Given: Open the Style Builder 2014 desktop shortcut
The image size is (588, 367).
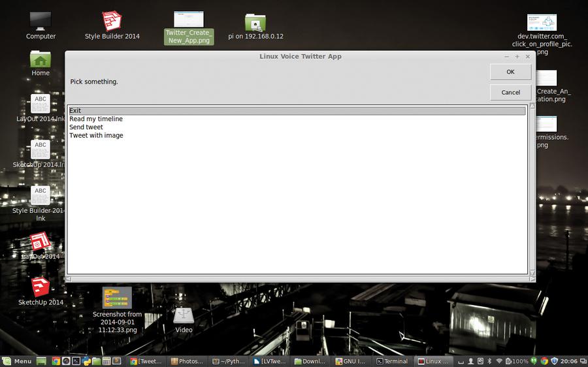Looking at the screenshot, I should [112, 25].
